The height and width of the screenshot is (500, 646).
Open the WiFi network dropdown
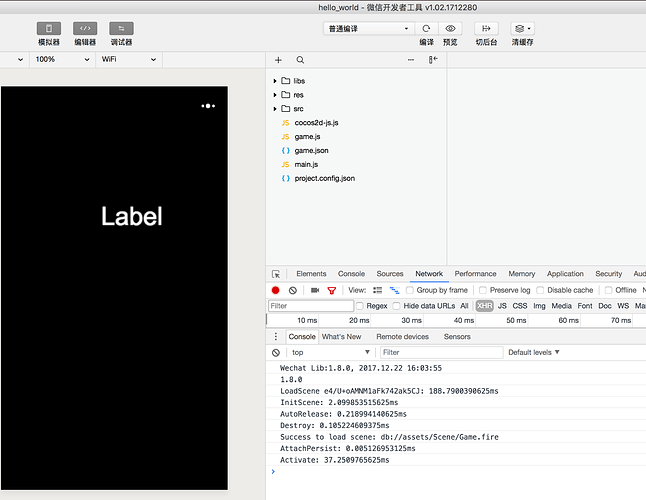pyautogui.click(x=128, y=60)
